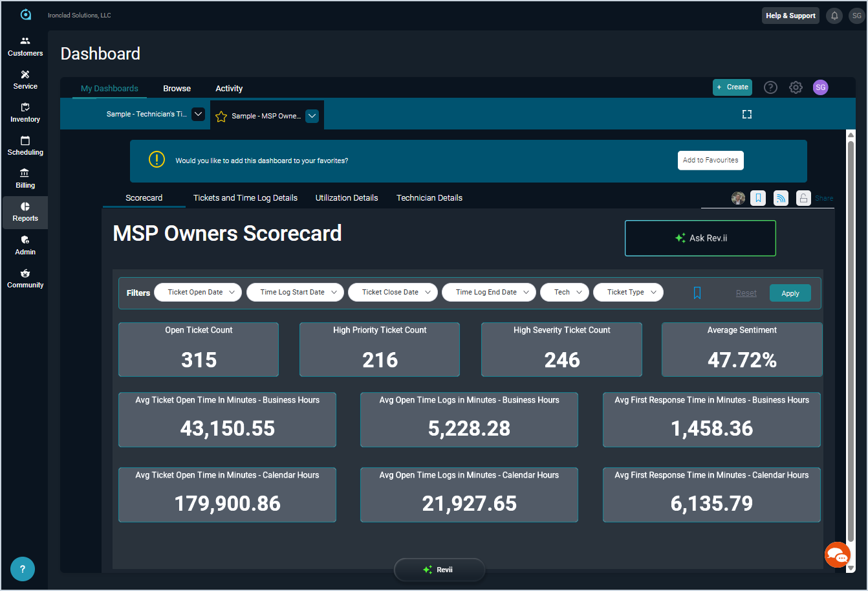Go to Scheduling in the sidebar
The height and width of the screenshot is (591, 868).
[25, 145]
